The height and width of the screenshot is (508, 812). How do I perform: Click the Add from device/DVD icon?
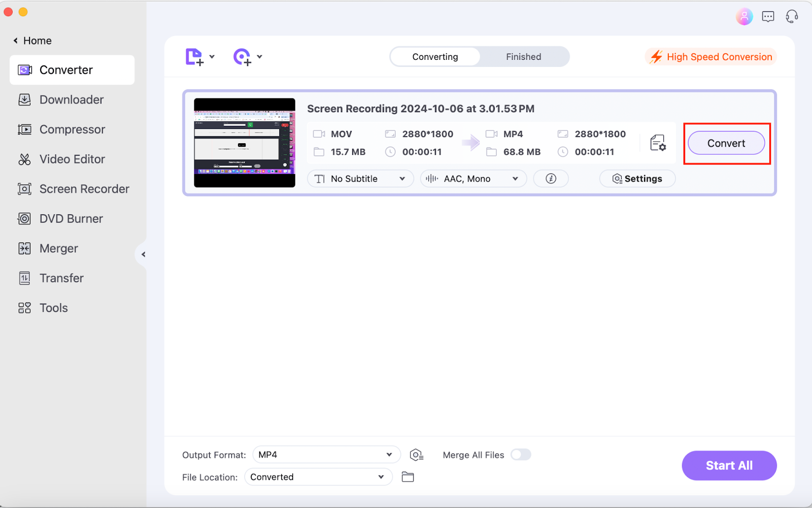pos(242,57)
